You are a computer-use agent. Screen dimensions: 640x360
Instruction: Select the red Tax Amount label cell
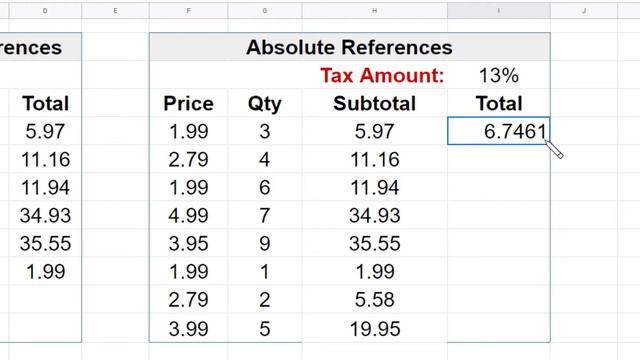click(375, 76)
